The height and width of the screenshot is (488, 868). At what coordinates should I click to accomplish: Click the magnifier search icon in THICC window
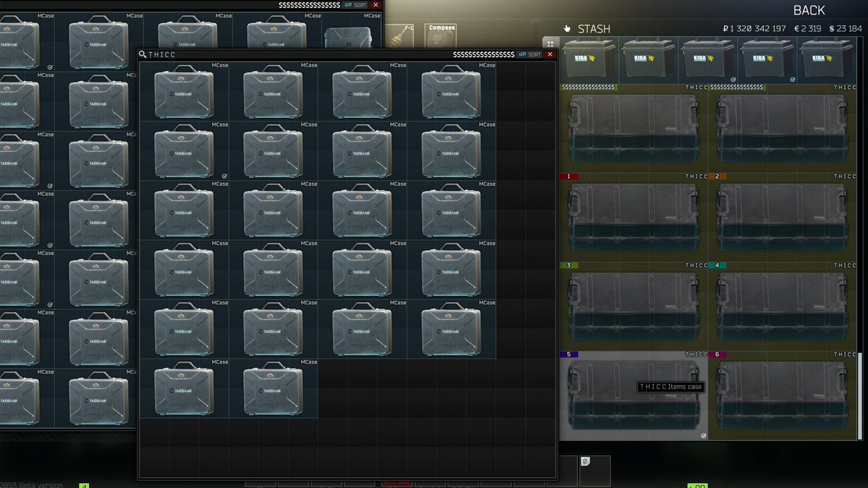point(143,54)
